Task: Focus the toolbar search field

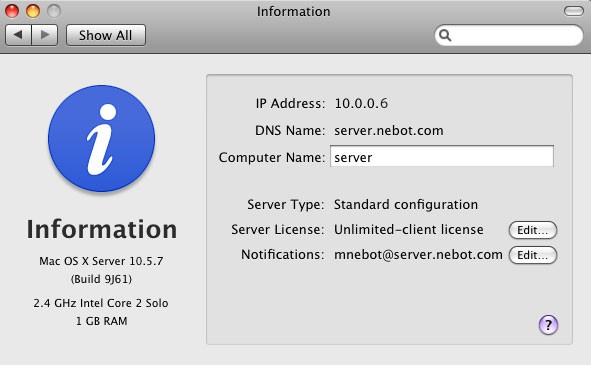Action: point(508,35)
